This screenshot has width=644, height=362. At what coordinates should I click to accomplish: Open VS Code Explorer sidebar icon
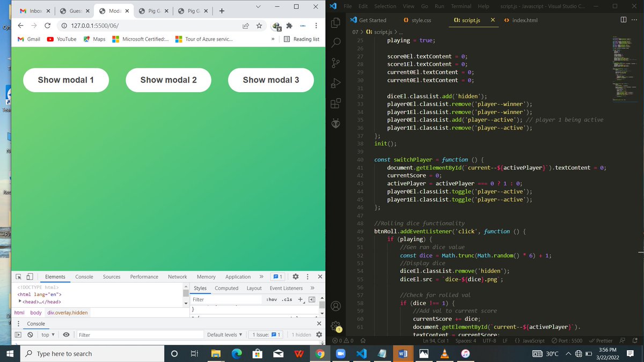click(336, 23)
